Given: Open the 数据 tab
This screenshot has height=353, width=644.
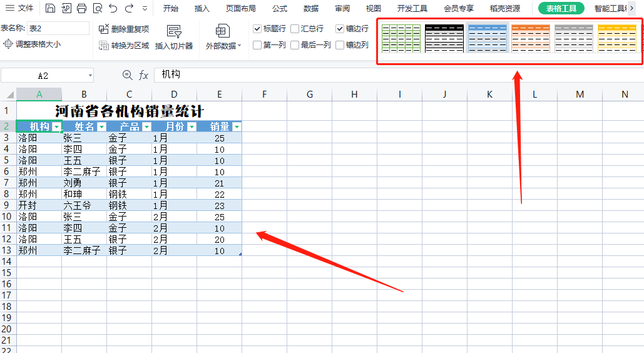Looking at the screenshot, I should 311,8.
